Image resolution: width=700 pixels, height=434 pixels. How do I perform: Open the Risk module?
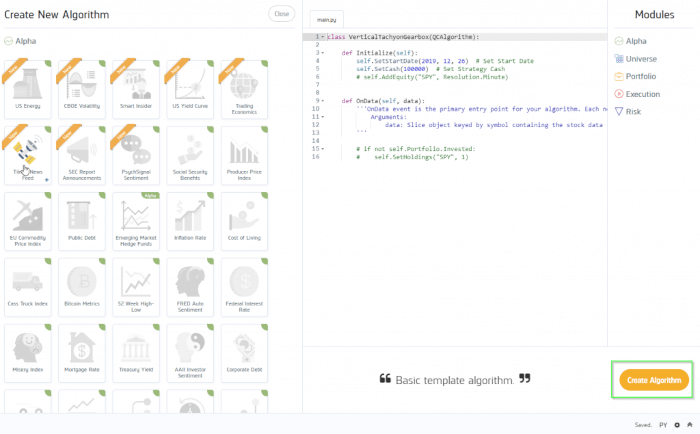point(628,112)
